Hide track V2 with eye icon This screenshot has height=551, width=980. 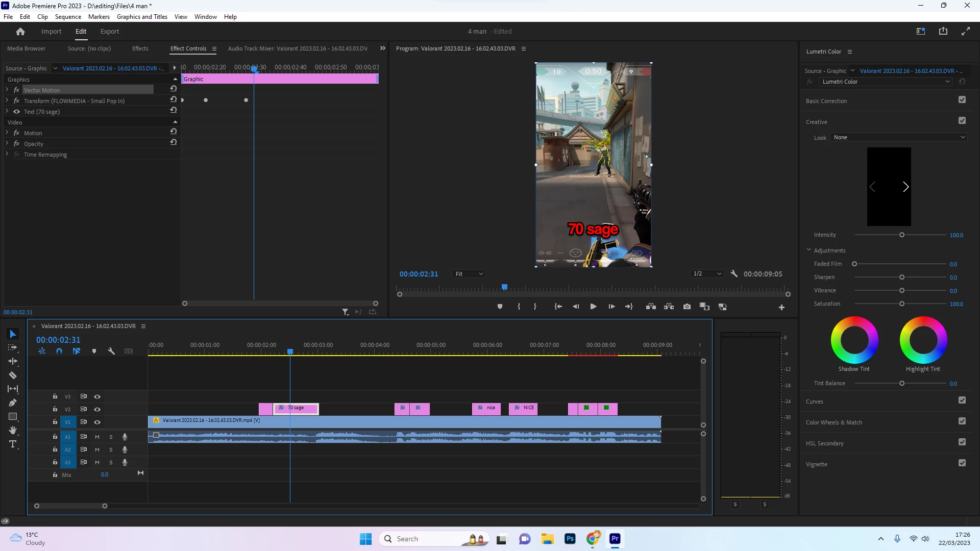(97, 409)
